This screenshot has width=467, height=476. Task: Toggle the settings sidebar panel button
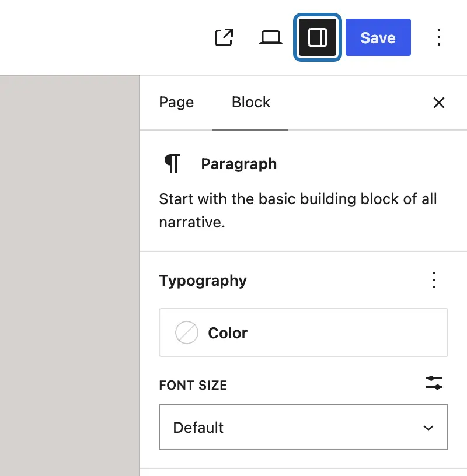tap(318, 37)
